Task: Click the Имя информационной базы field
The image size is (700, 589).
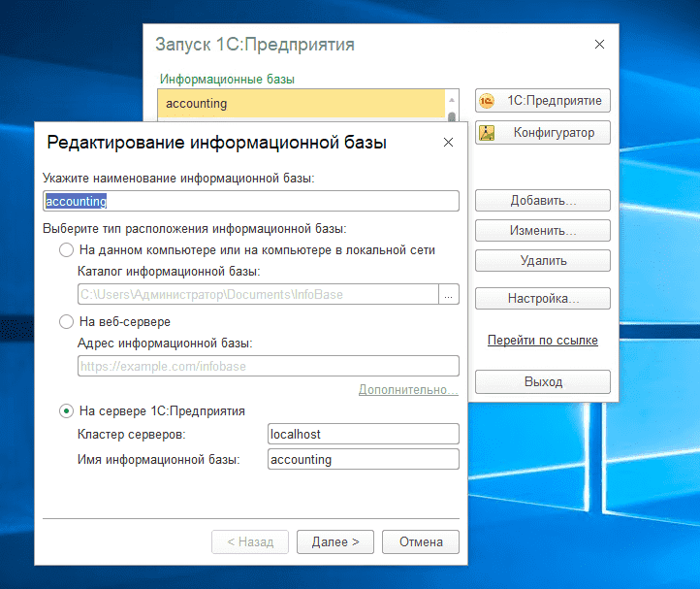Action: click(364, 459)
